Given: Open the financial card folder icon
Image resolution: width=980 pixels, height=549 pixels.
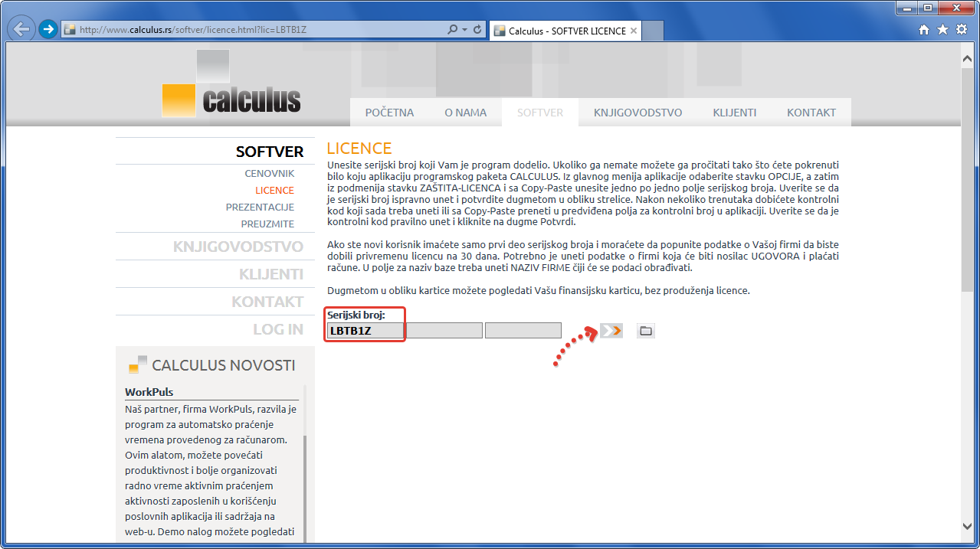Looking at the screenshot, I should click(646, 331).
